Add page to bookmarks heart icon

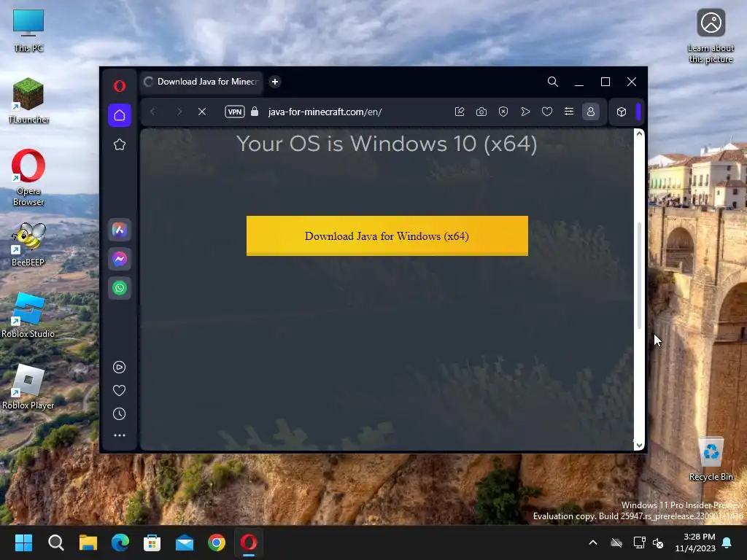pos(547,112)
